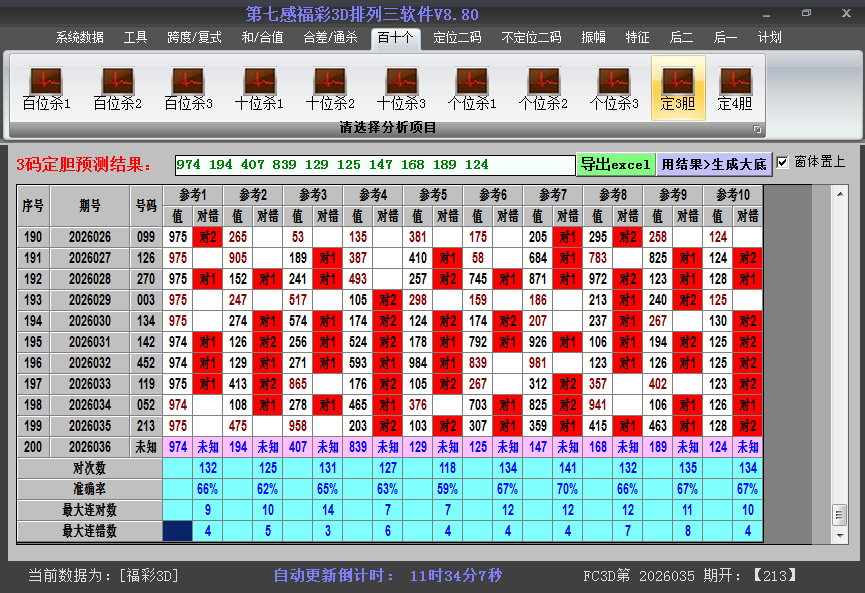Toggle the 窗体置上 checkbox

pos(782,162)
